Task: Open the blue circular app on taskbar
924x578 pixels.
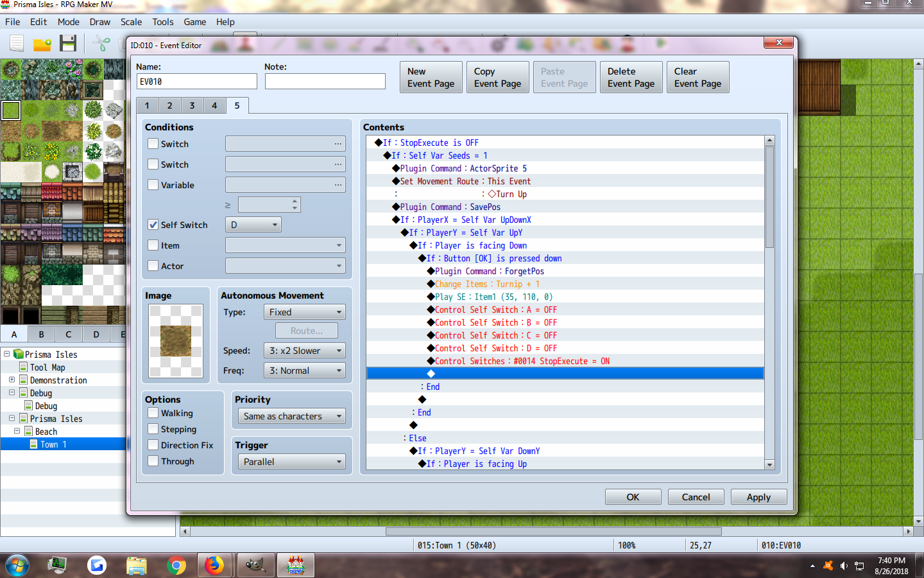Action: 97,566
